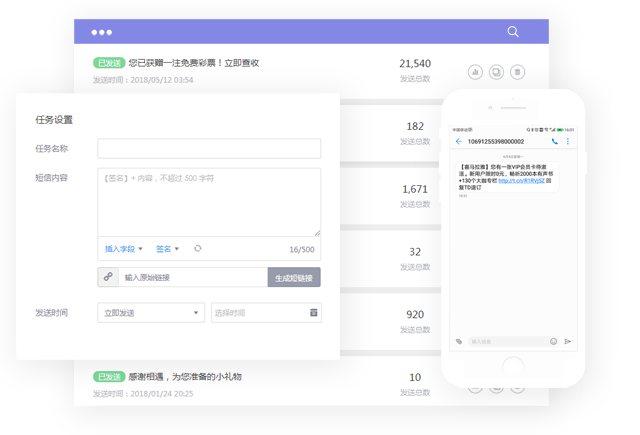Open phone SMS overflow menu dots

point(568,141)
